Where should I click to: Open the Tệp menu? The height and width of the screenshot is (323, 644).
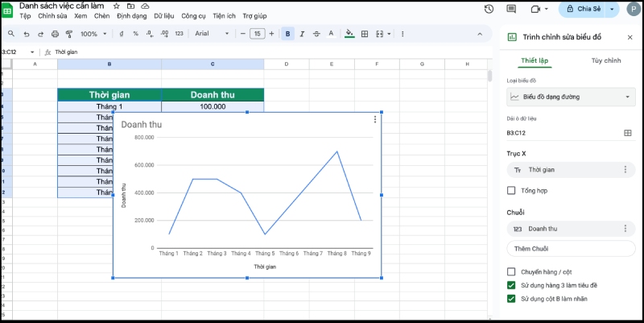pyautogui.click(x=25, y=16)
